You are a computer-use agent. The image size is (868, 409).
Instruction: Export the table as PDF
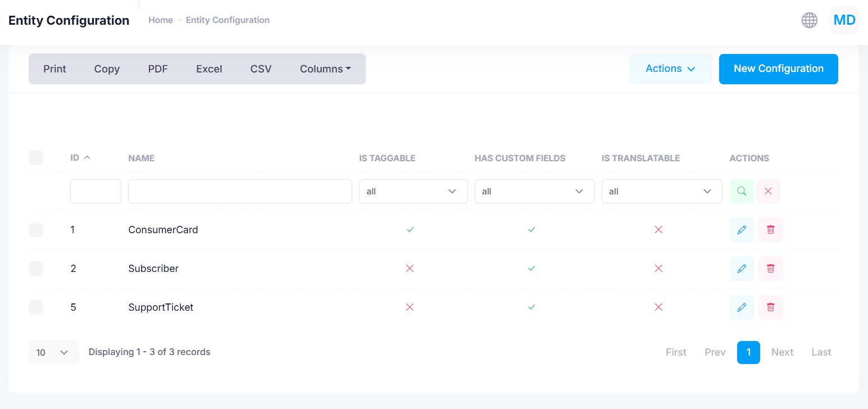tap(158, 69)
